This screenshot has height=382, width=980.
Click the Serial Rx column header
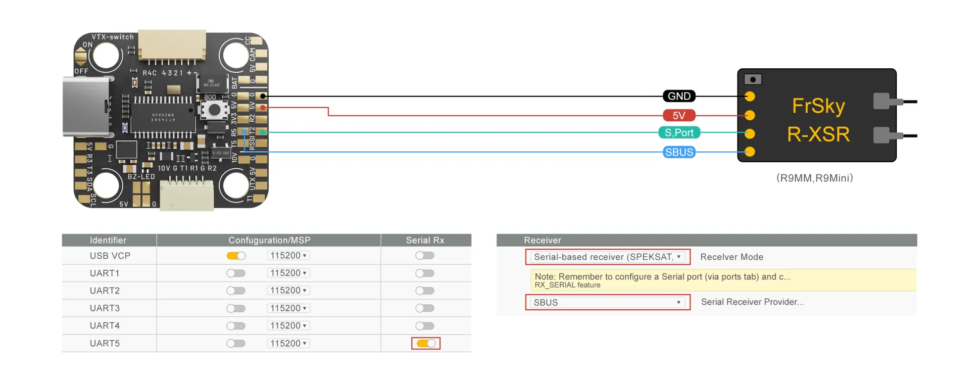[x=425, y=240]
